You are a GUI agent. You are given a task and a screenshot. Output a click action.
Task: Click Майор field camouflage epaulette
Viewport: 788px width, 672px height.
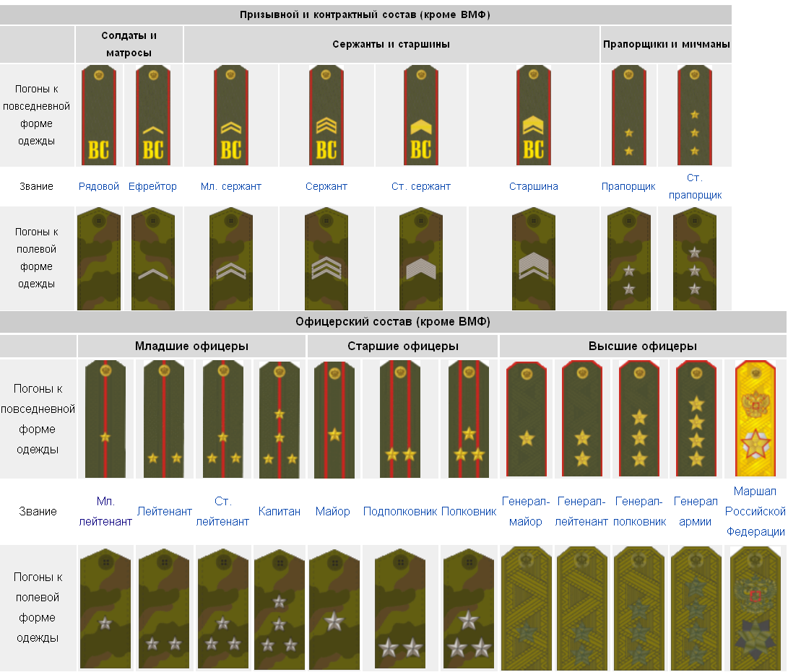point(334,608)
